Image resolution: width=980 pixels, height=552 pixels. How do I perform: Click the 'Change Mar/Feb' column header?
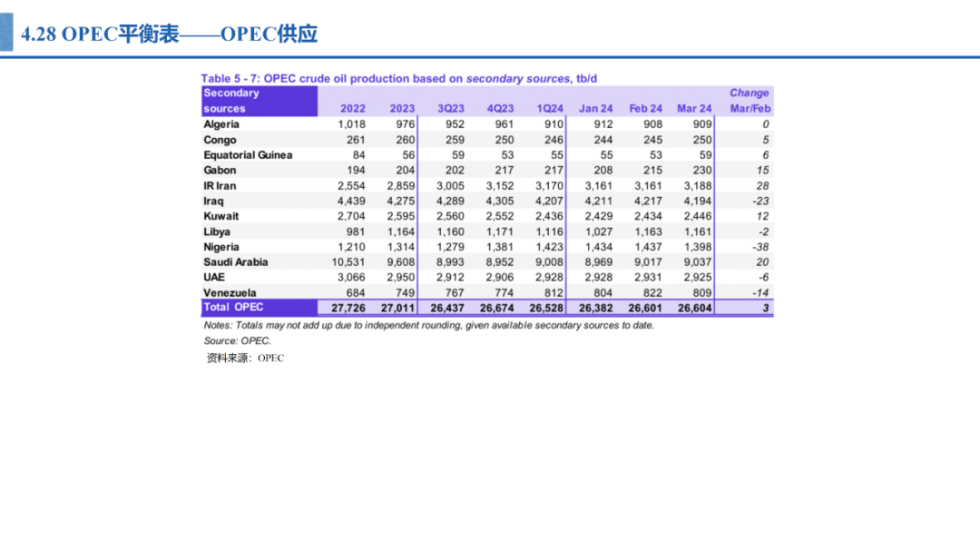point(750,101)
